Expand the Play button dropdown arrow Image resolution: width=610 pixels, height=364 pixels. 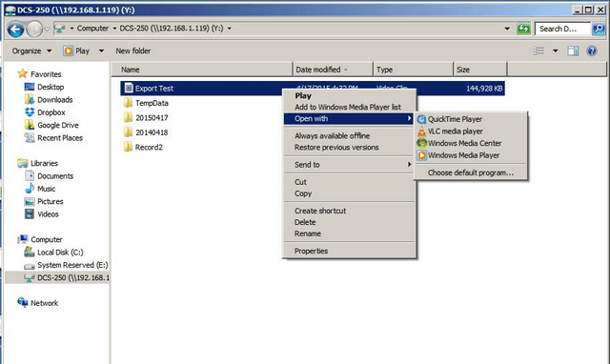click(101, 51)
